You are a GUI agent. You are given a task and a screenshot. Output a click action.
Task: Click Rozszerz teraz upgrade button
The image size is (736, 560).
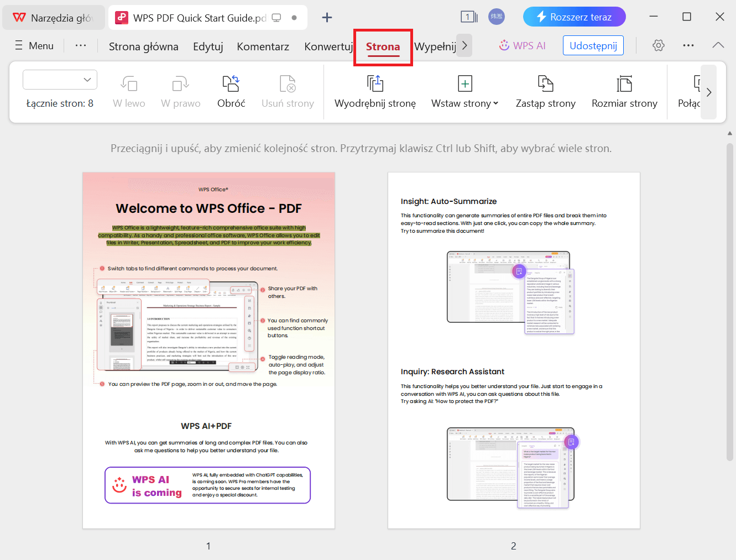(575, 17)
